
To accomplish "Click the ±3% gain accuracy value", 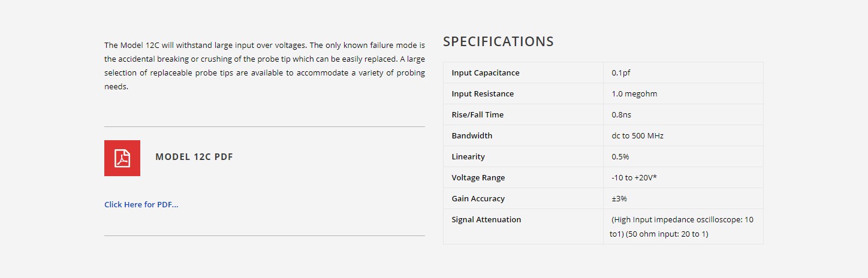I will [x=619, y=198].
